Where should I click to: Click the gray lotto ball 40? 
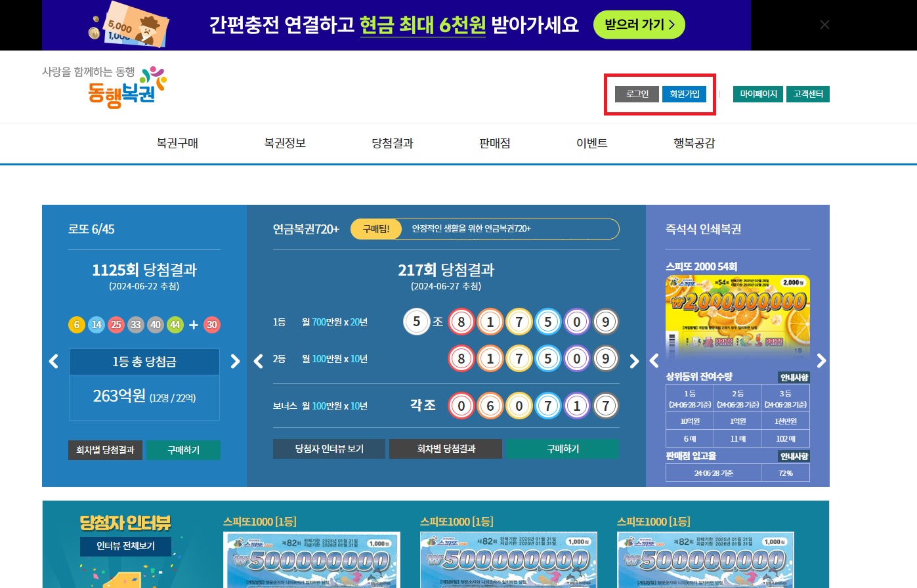click(x=156, y=325)
